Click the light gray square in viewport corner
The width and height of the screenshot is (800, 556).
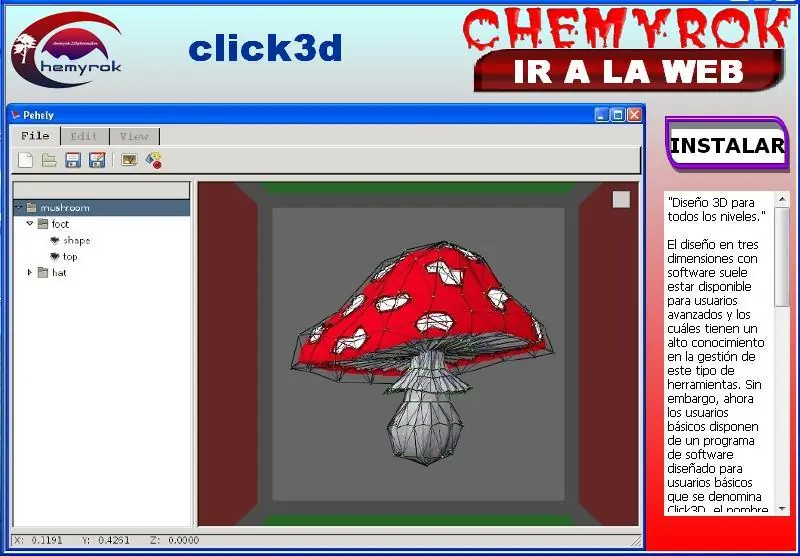click(x=621, y=199)
